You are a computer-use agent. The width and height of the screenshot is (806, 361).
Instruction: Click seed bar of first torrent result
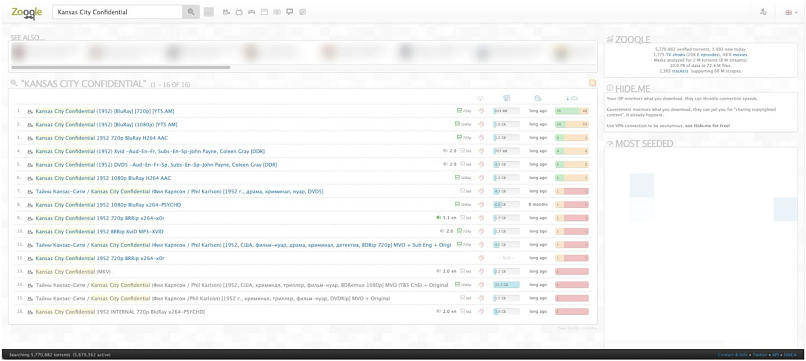tap(572, 111)
